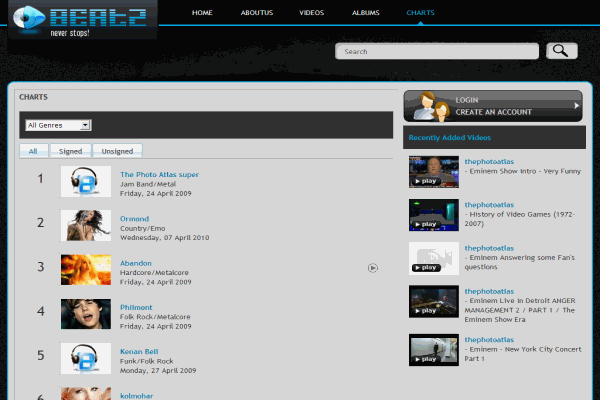This screenshot has width=600, height=400.
Task: Play the History of Video Games thumbnail
Action: pos(433,215)
